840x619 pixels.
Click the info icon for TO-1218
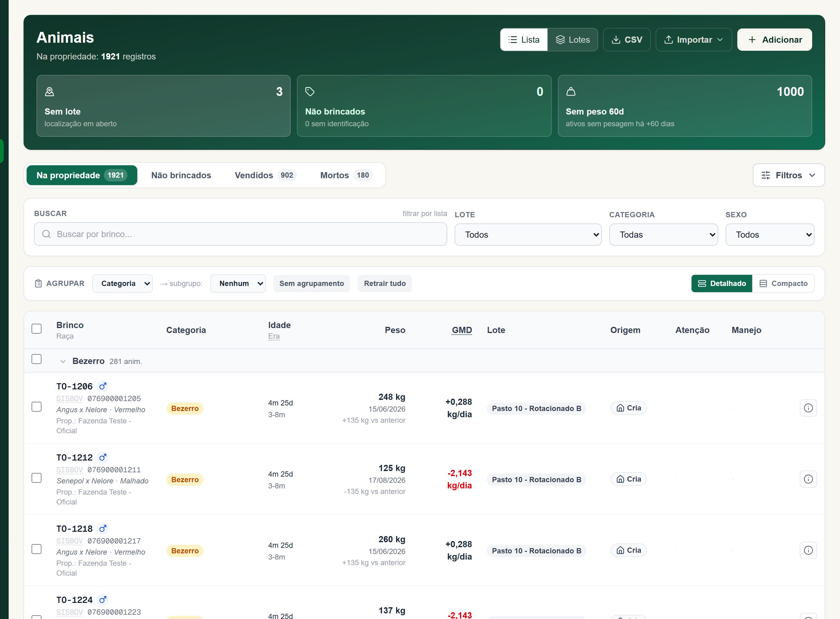coord(808,550)
